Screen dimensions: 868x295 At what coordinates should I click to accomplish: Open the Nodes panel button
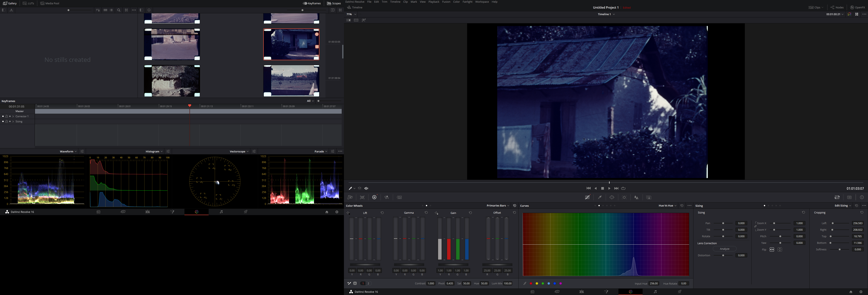pyautogui.click(x=837, y=7)
